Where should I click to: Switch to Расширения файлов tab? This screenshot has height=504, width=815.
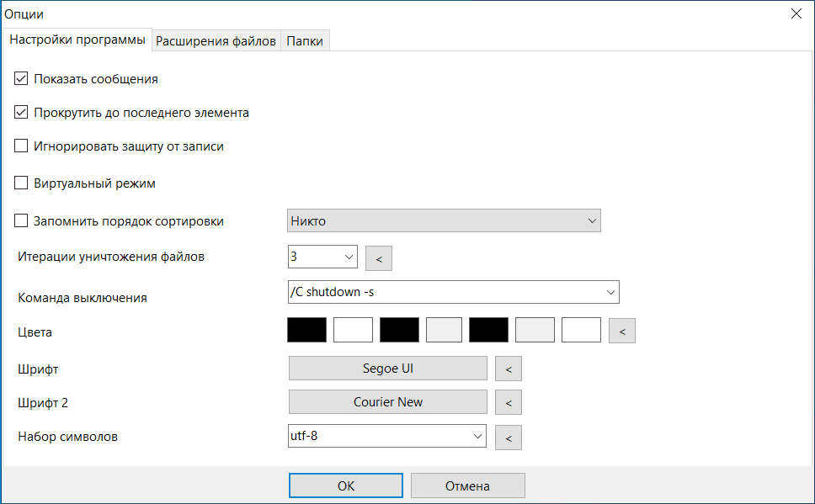[216, 40]
